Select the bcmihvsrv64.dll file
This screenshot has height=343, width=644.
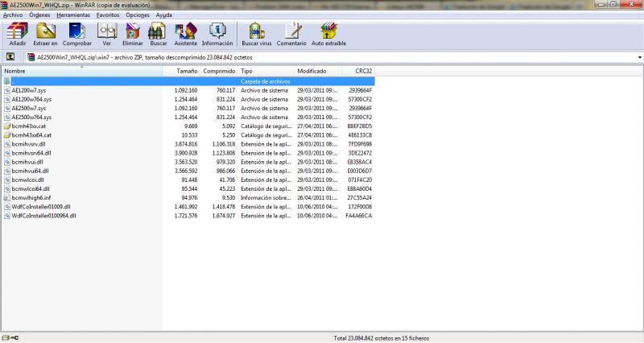click(31, 153)
